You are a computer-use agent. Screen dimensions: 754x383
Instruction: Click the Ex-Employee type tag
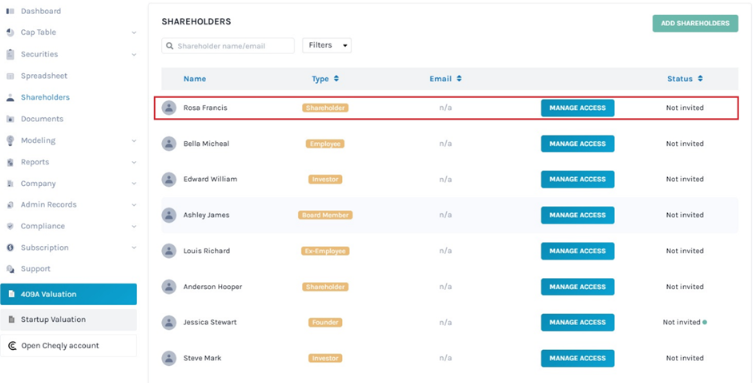coord(325,251)
